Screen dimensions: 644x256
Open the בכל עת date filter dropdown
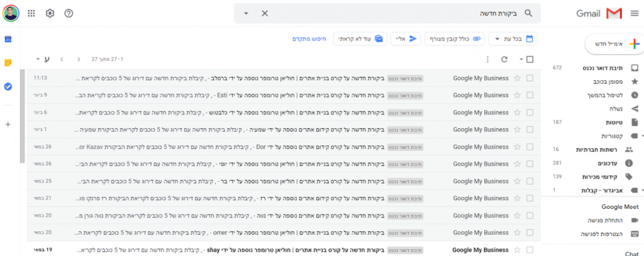coord(513,38)
